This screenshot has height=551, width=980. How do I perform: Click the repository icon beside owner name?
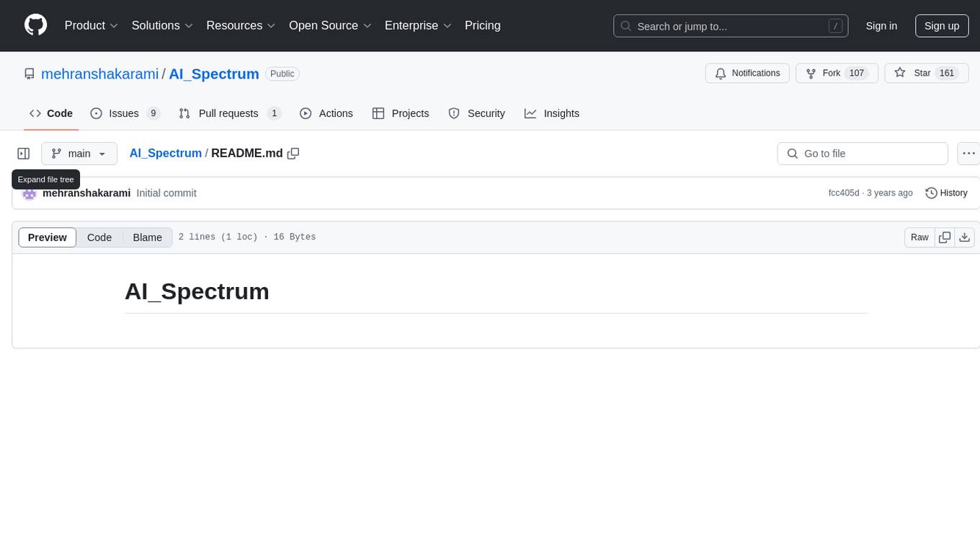click(x=30, y=74)
